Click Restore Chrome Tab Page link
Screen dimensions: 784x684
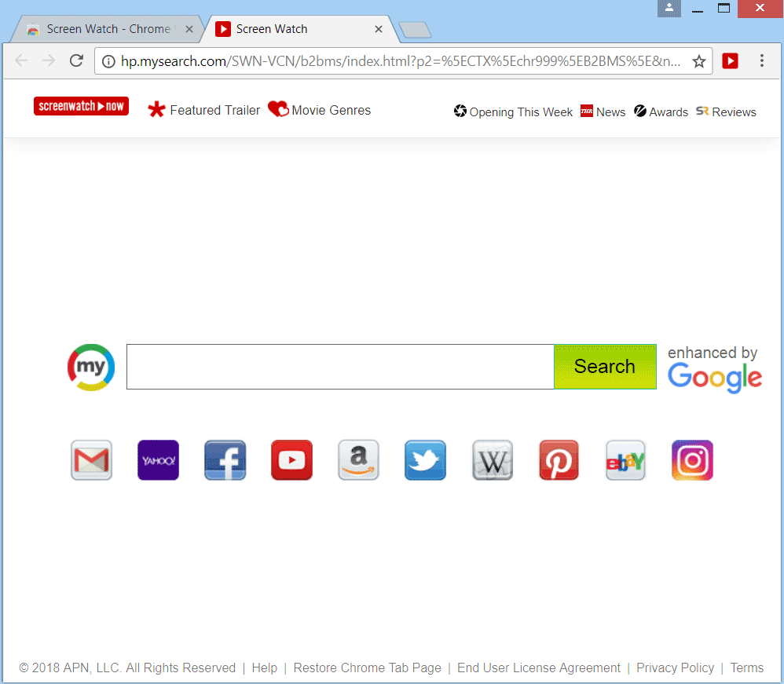tap(367, 668)
